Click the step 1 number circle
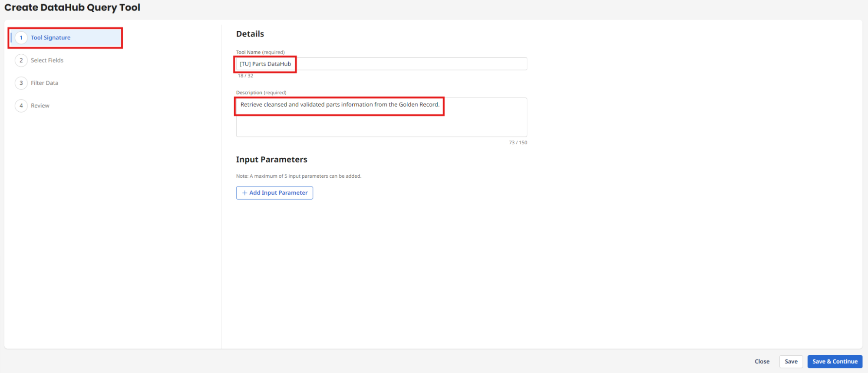 [x=21, y=38]
